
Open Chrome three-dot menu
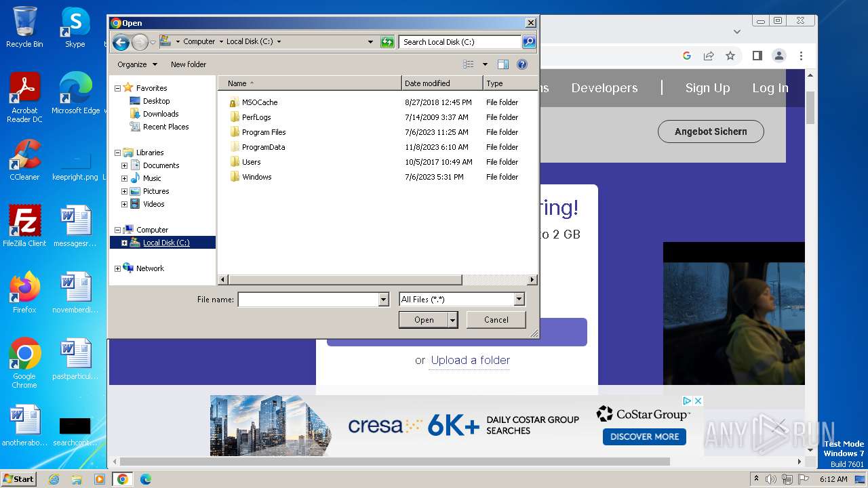801,56
